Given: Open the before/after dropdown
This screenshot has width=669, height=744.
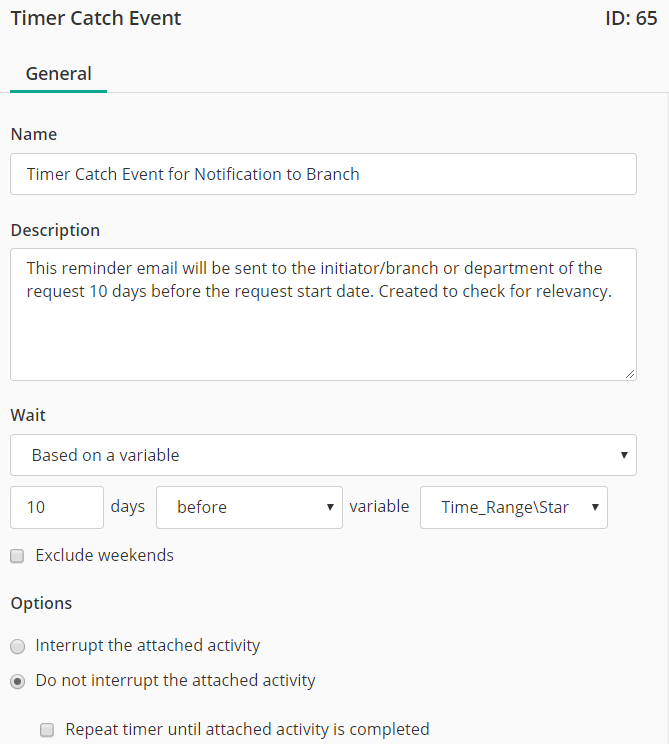Looking at the screenshot, I should click(249, 507).
